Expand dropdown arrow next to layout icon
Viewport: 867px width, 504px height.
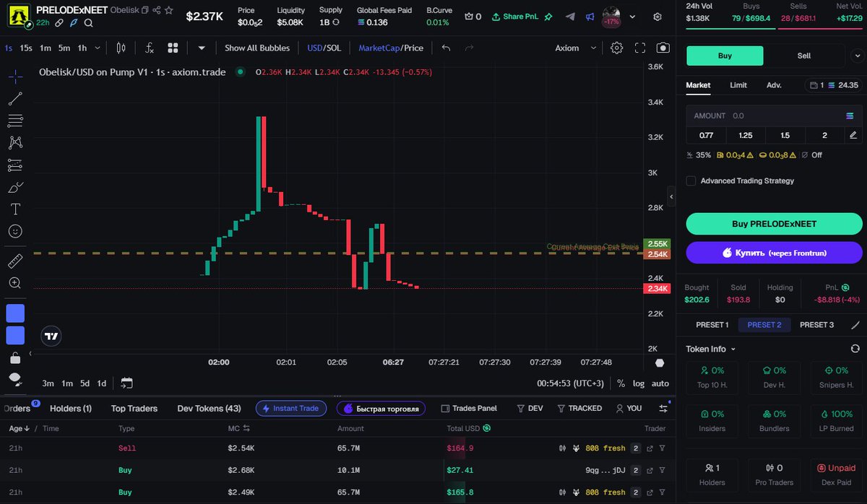(202, 48)
